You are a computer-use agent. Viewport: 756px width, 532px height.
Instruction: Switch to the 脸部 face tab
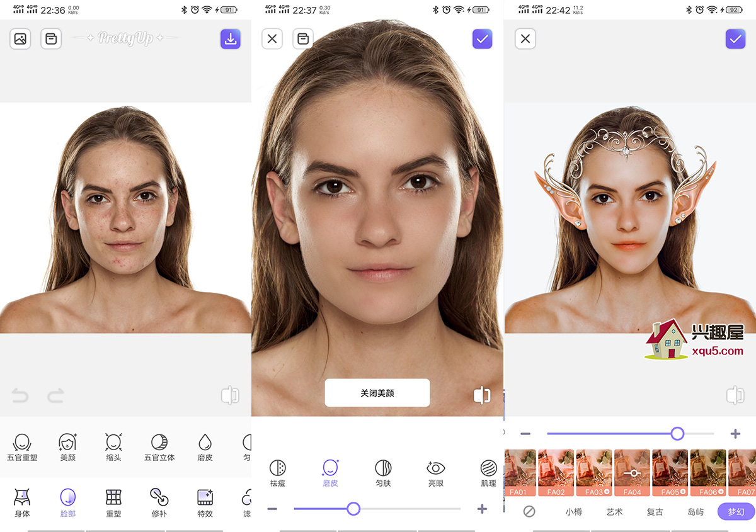coord(67,503)
